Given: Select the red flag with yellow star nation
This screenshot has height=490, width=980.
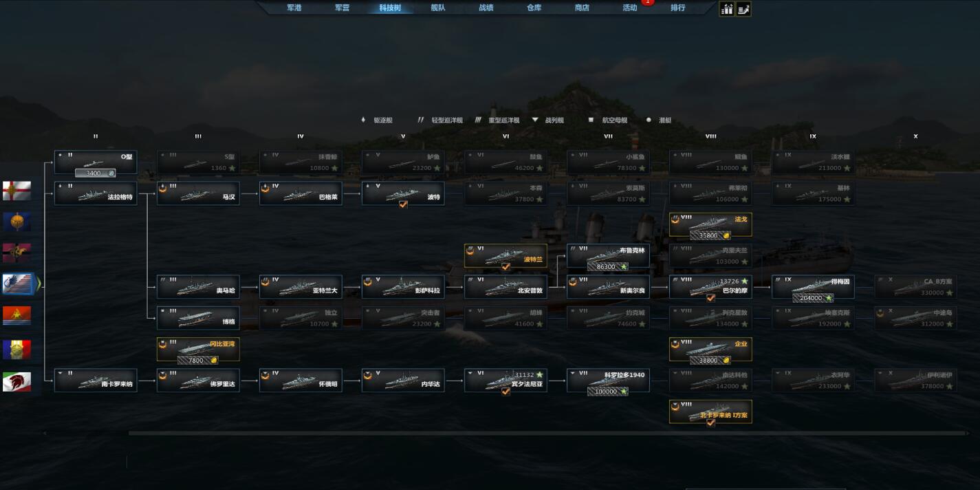Looking at the screenshot, I should pos(17,316).
